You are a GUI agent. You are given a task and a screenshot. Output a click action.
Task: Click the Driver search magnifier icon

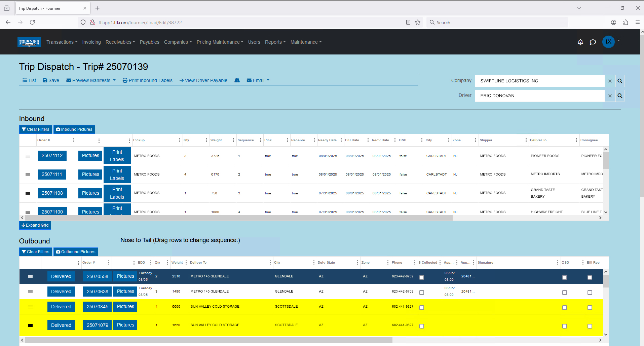tap(620, 96)
